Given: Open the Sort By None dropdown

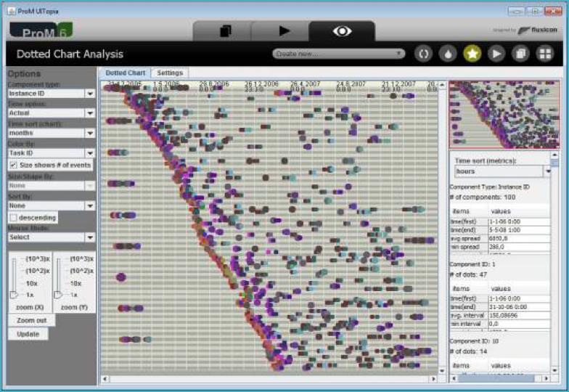Looking at the screenshot, I should coord(52,206).
